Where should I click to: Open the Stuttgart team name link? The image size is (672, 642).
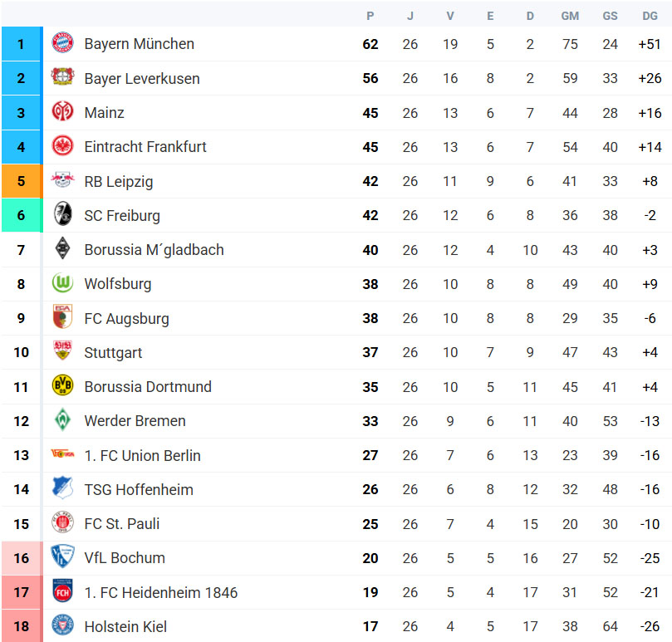pos(113,353)
